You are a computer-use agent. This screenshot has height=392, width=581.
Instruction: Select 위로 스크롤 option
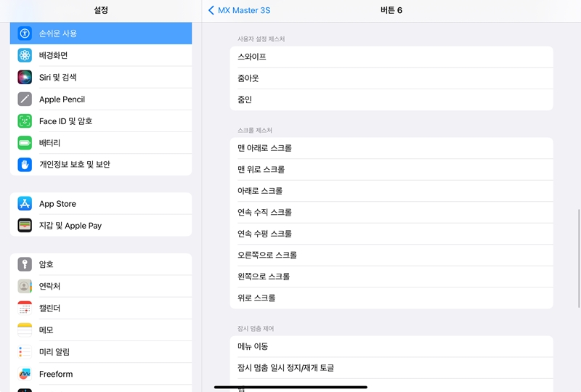pos(391,298)
